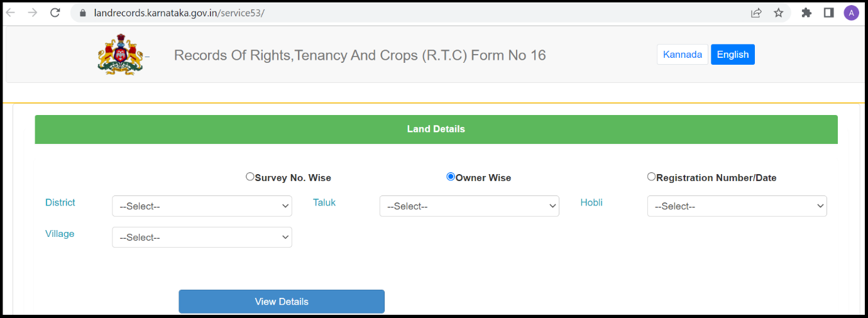Expand the Village dropdown
Image resolution: width=868 pixels, height=318 pixels.
202,237
